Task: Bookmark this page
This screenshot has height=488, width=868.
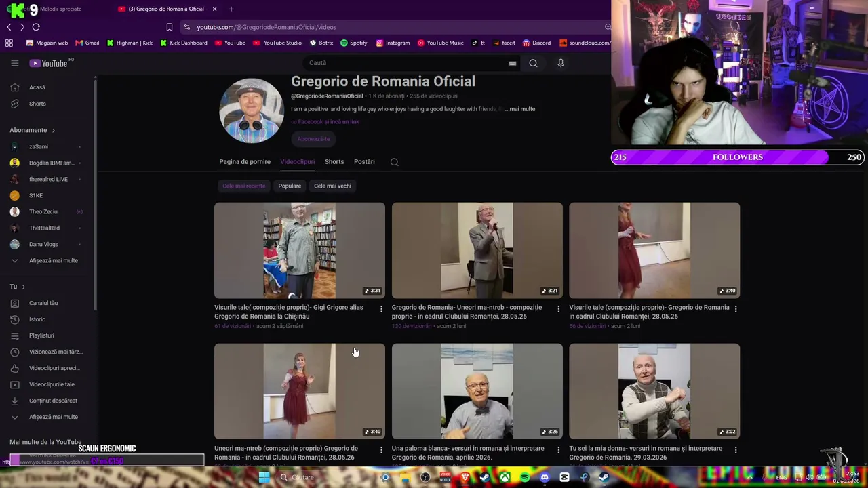Action: coord(170,27)
